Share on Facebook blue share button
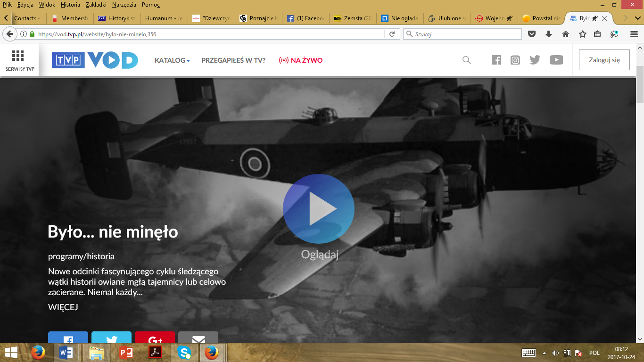This screenshot has height=362, width=644. (68, 337)
